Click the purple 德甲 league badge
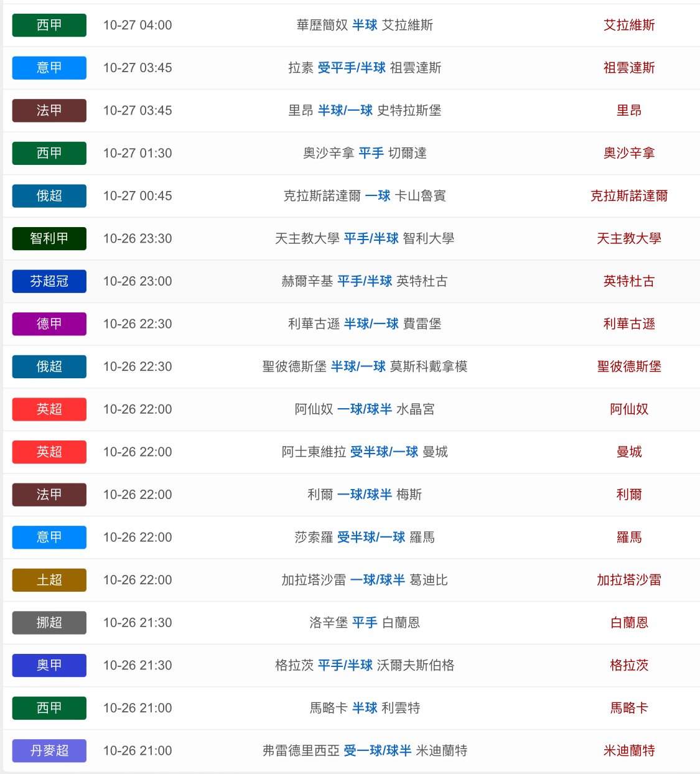 click(x=49, y=324)
